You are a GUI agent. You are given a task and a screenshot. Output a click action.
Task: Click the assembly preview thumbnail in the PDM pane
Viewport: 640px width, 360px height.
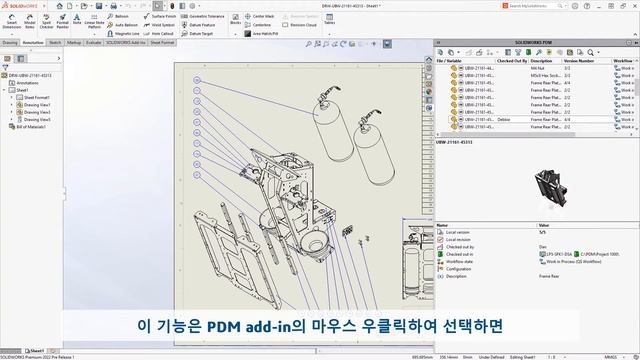[x=551, y=189]
